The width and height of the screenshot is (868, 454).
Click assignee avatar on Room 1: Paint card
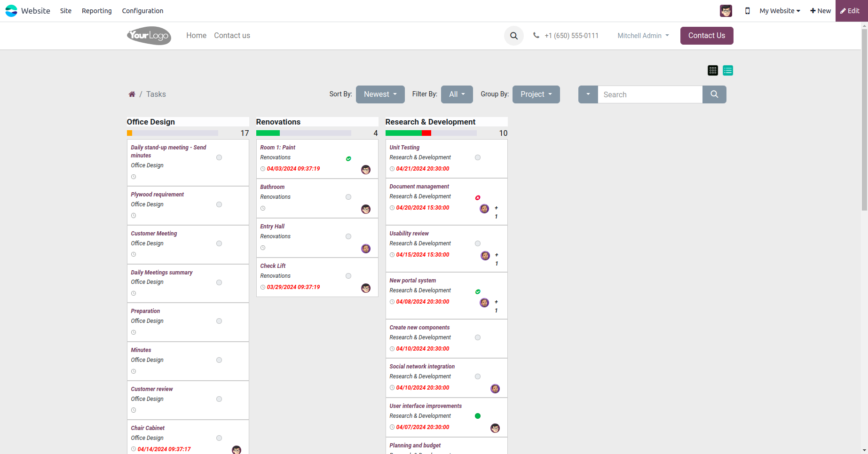pos(366,170)
